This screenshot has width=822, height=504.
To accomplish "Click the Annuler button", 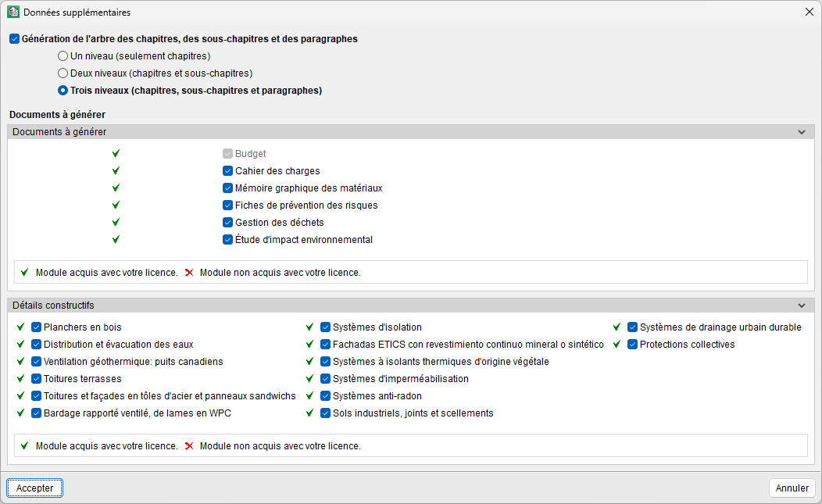I will coord(792,488).
